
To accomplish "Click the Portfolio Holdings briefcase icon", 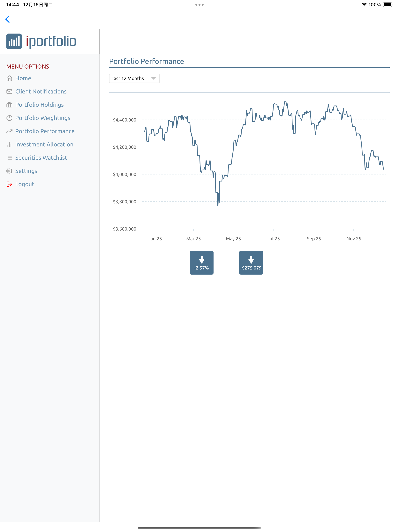I will (x=9, y=105).
